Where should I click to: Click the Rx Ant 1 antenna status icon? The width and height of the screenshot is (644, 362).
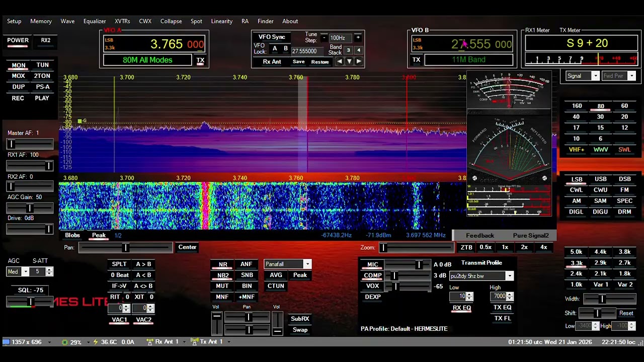coord(149,342)
